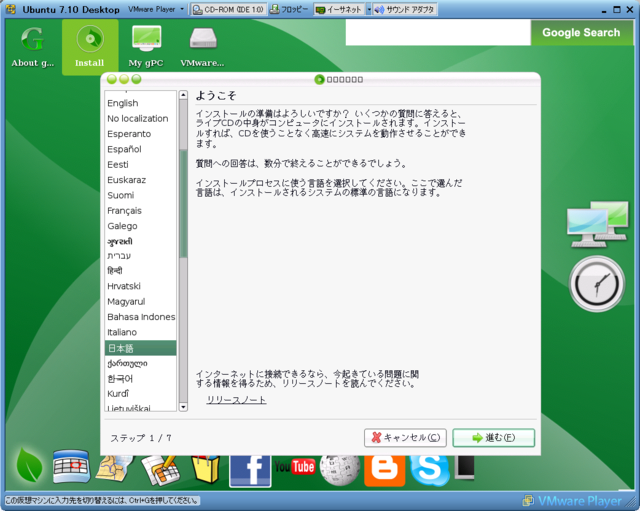Select Esperanto in the language list
640x511 pixels.
(140, 134)
